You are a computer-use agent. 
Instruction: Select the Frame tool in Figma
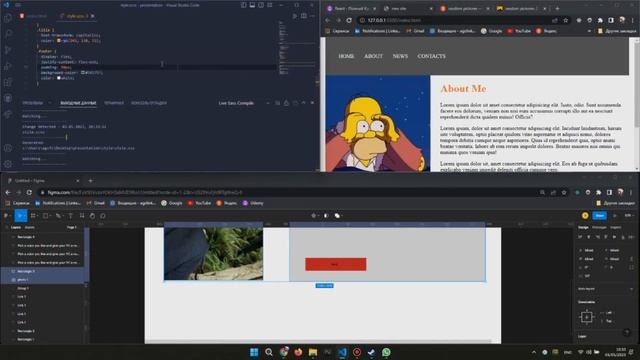(x=33, y=216)
